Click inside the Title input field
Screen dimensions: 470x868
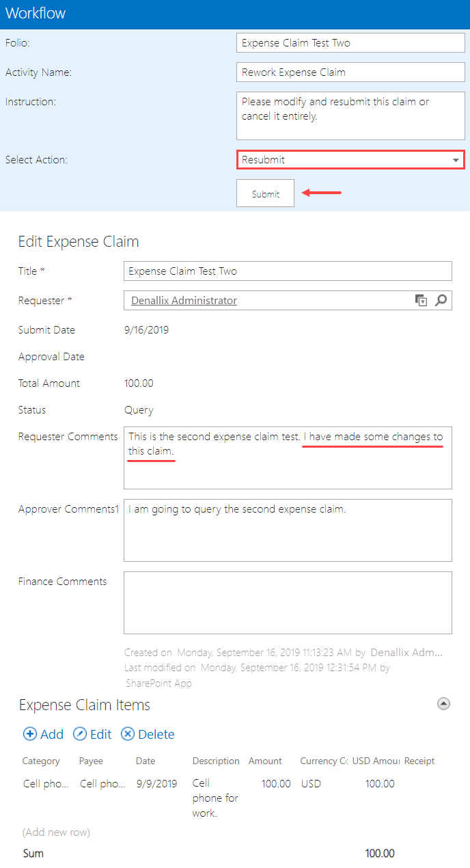(x=288, y=271)
